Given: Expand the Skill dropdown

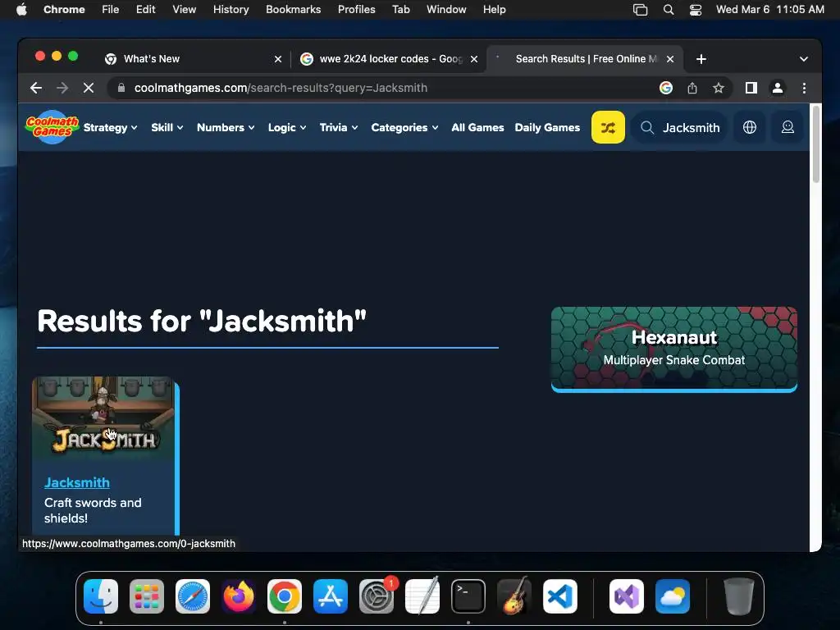Looking at the screenshot, I should click(167, 127).
